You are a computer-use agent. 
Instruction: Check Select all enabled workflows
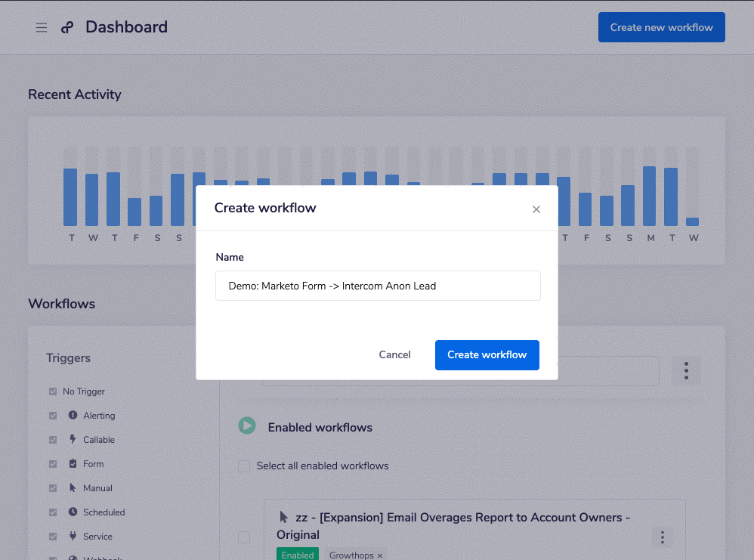[x=244, y=466]
